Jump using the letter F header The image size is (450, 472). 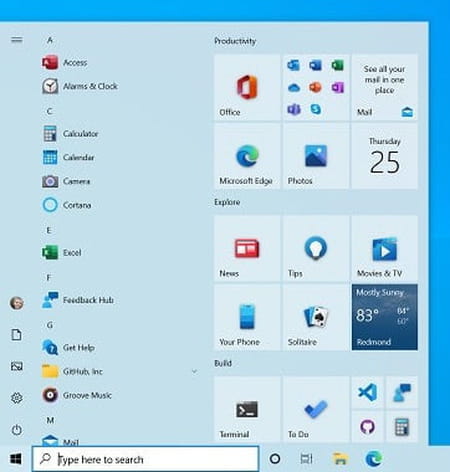[49, 277]
